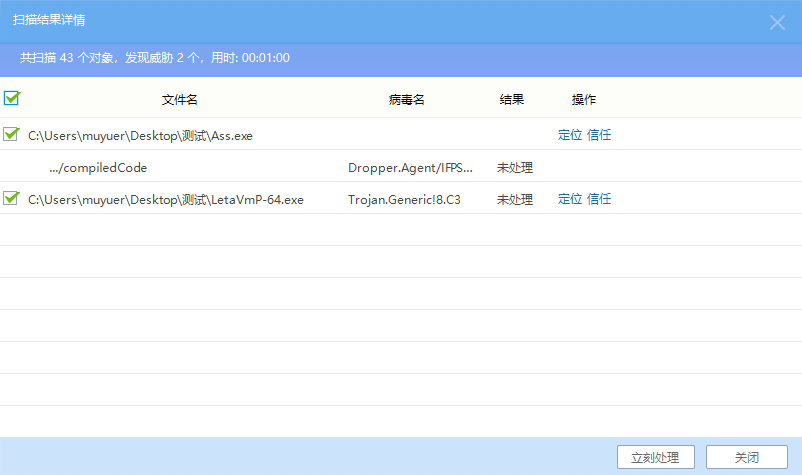The height and width of the screenshot is (475, 802).
Task: Click the Dropper.Agent/IFPS virus name
Action: pyautogui.click(x=410, y=167)
